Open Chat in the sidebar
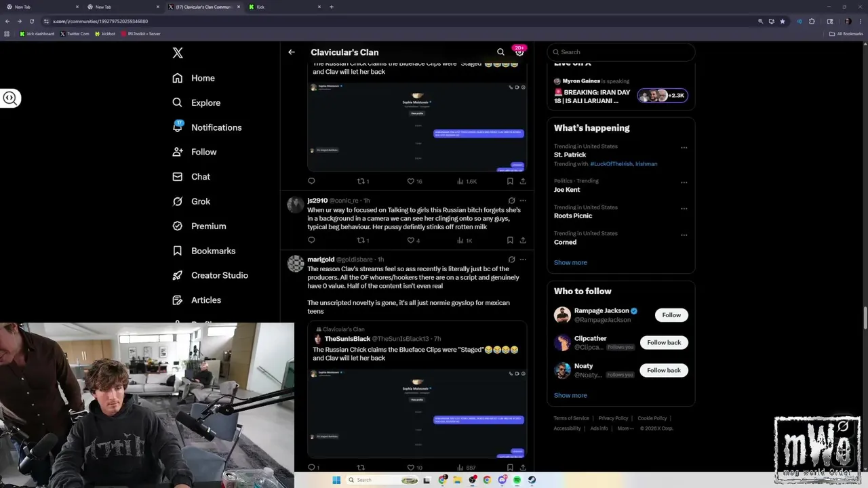The height and width of the screenshot is (488, 868). [191, 176]
